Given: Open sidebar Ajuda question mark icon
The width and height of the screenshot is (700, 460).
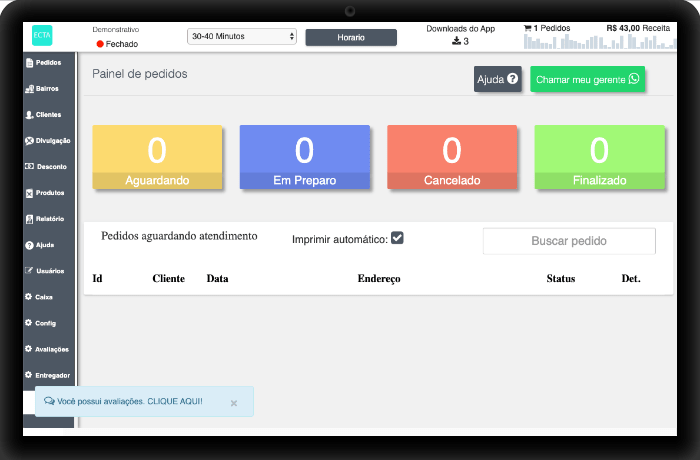Looking at the screenshot, I should tap(29, 245).
